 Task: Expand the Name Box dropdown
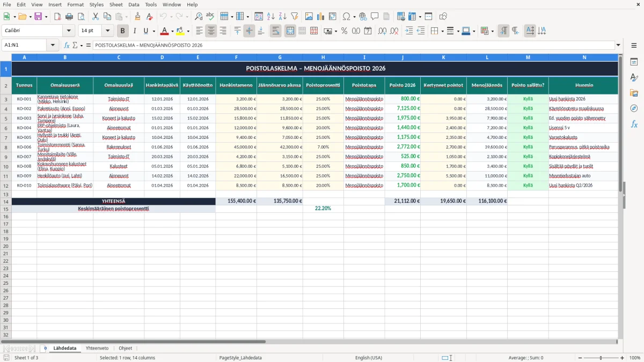[x=53, y=45]
